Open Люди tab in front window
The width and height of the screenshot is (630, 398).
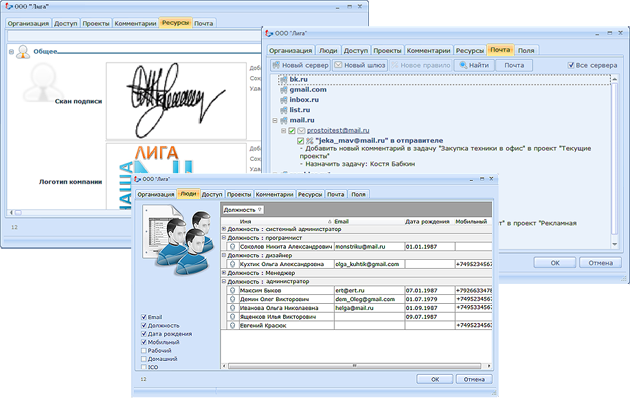pos(188,194)
